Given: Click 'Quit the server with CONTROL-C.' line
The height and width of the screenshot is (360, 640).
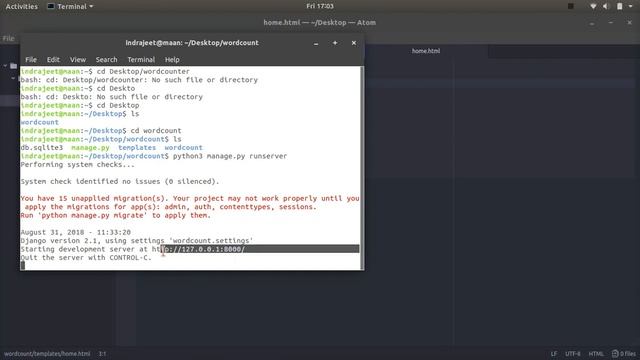Looking at the screenshot, I should (x=86, y=258).
